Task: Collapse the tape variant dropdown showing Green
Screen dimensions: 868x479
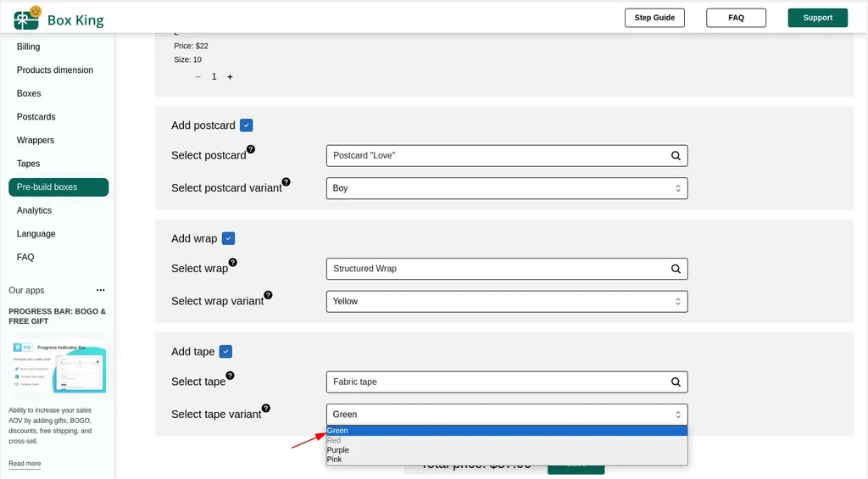Action: (x=507, y=415)
